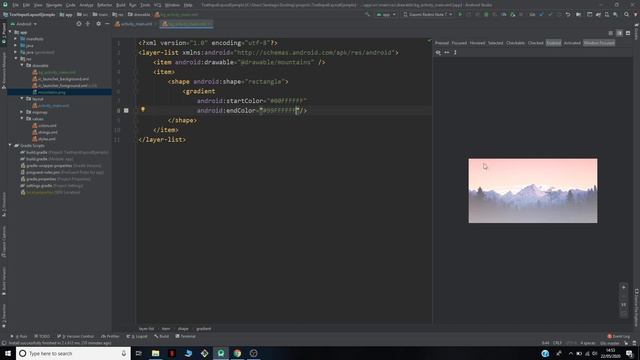Open the Logcat tool window
Image resolution: width=640 pixels, height=360 pixels.
coord(137,336)
